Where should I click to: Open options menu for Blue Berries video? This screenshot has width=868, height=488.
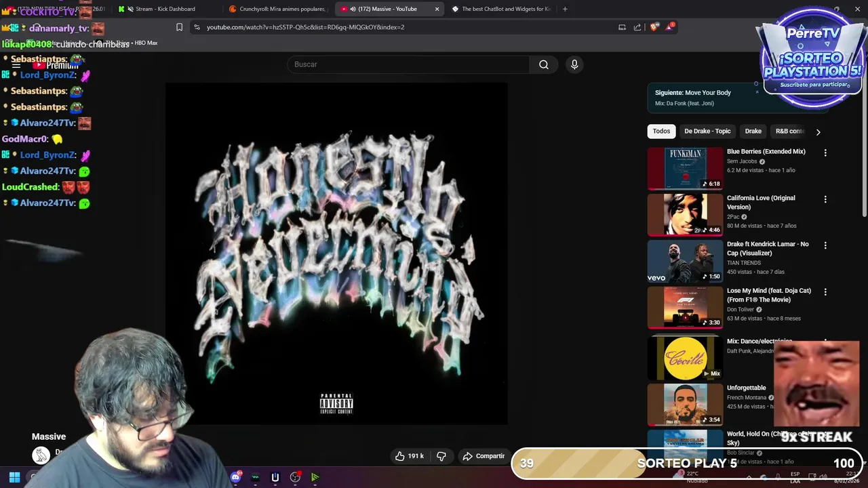(825, 153)
